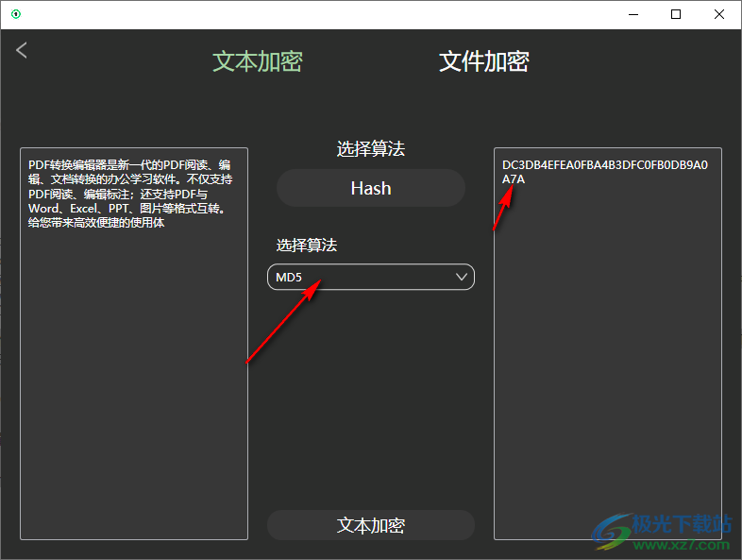
Task: Go back using the left arrow icon
Action: 22,50
